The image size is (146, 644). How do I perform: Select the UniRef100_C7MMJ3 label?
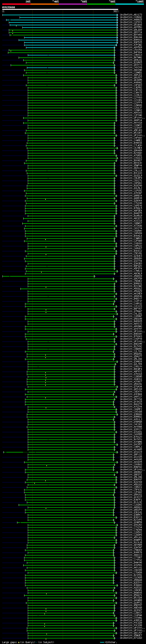(x=131, y=271)
